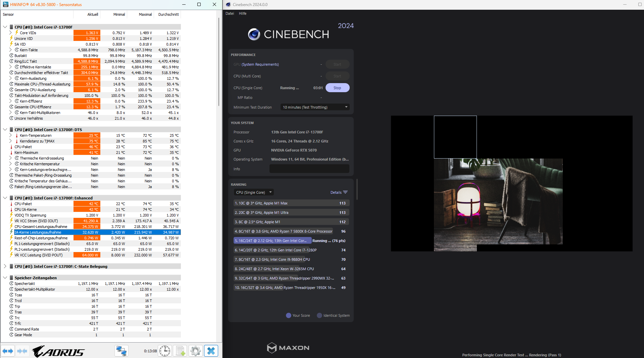Image resolution: width=644 pixels, height=358 pixels.
Task: Open the Datei menu in Cinebench
Action: 230,13
